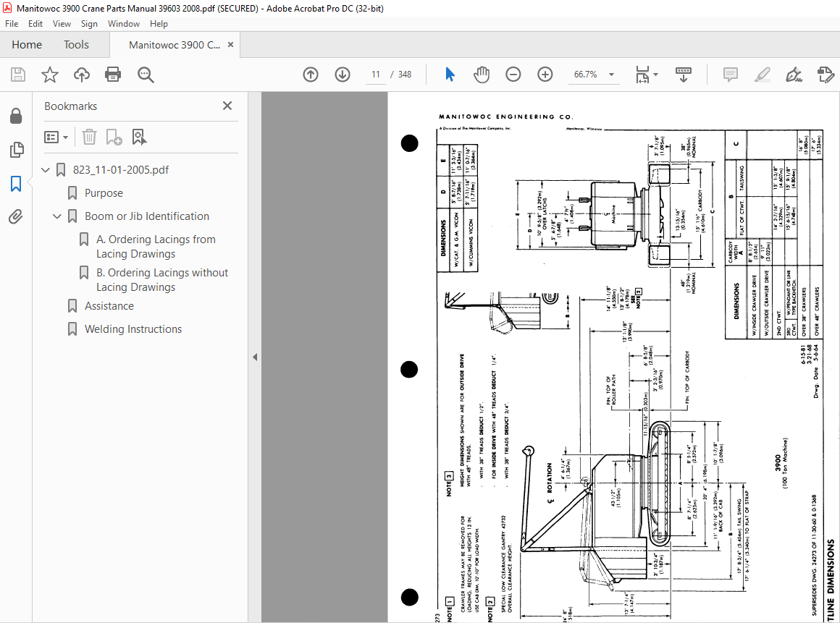Go to previous page arrow
840x623 pixels.
311,75
